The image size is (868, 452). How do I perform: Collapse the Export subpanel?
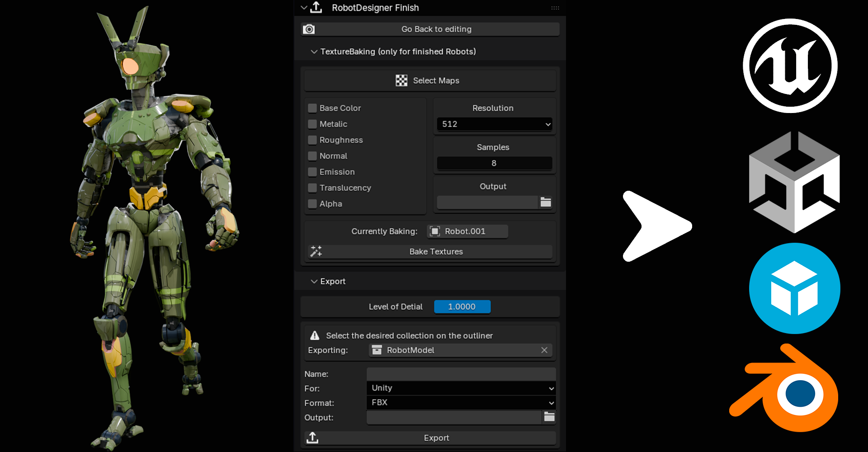click(x=314, y=281)
